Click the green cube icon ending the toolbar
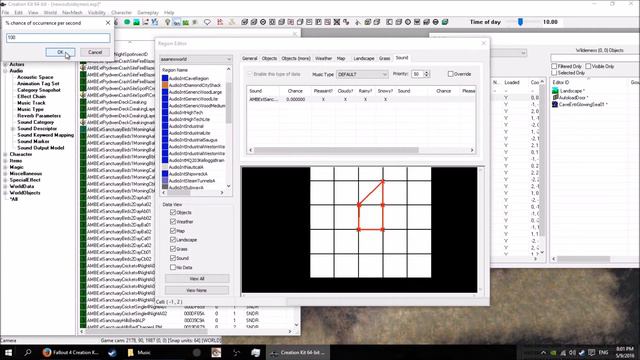The image size is (640, 360). pyautogui.click(x=445, y=22)
